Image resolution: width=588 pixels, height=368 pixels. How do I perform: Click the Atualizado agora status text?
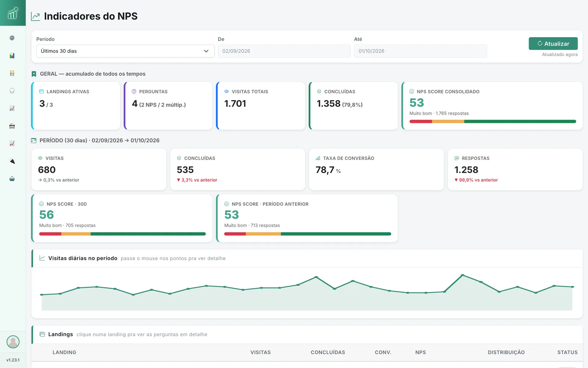pos(560,54)
